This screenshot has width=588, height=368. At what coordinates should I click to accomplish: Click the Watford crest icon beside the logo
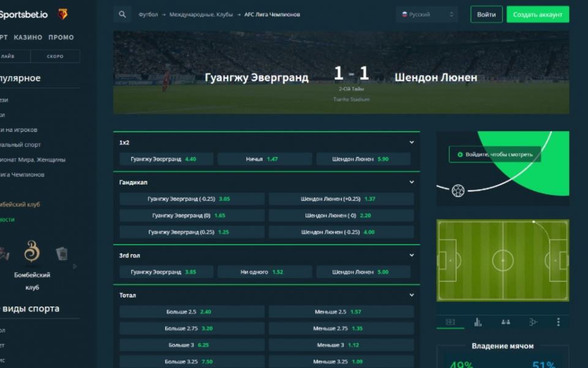point(62,14)
